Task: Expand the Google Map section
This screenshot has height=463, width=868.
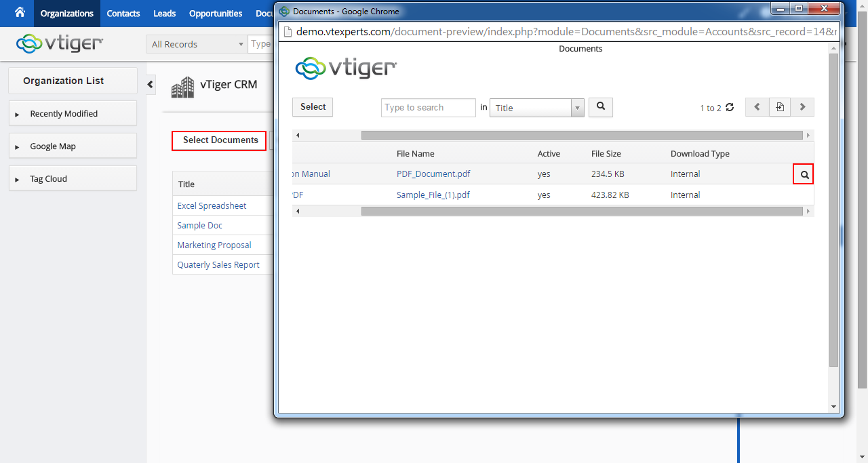Action: (x=73, y=146)
